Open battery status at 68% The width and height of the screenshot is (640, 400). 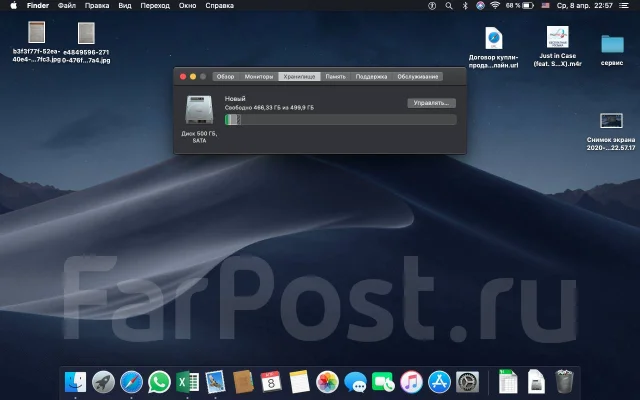tap(519, 6)
